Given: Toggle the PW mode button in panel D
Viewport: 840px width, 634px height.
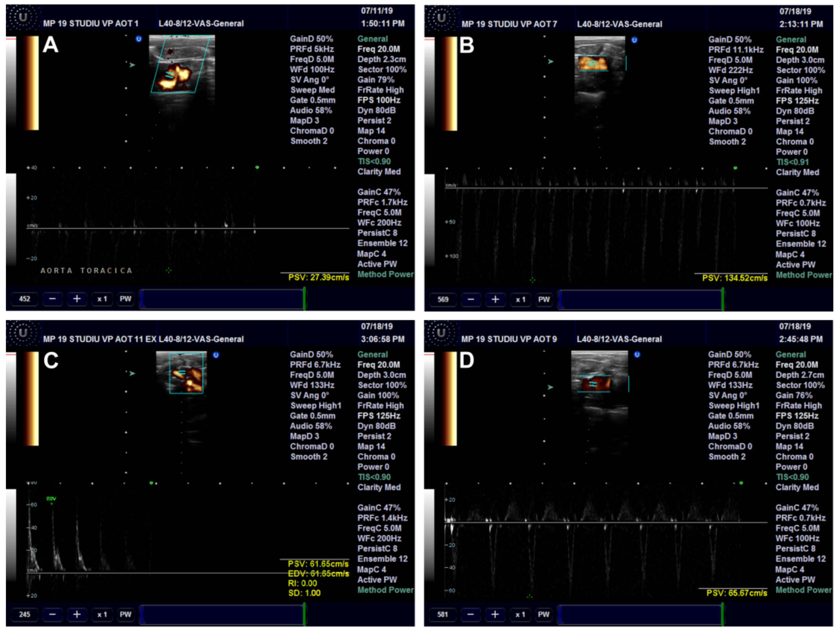Looking at the screenshot, I should [x=543, y=614].
